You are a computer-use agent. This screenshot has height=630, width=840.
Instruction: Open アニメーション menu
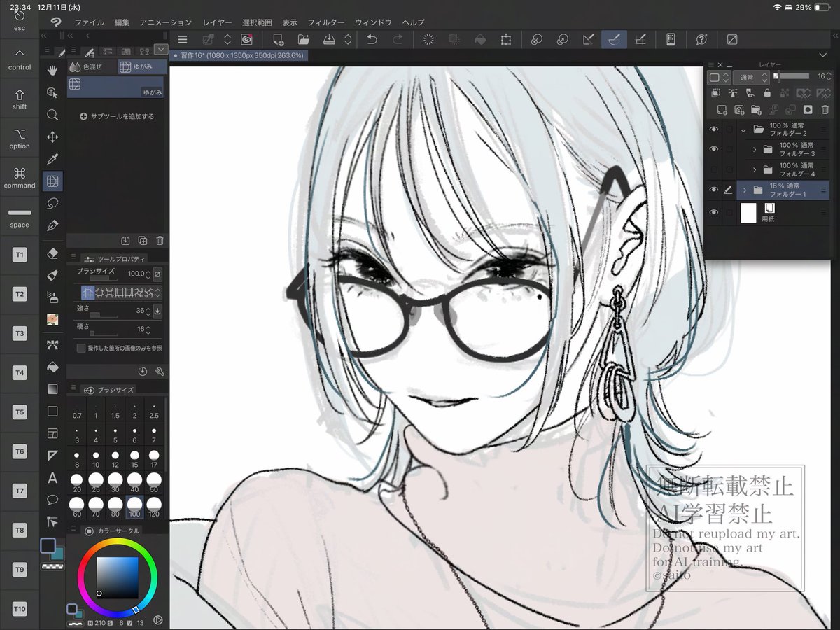(165, 22)
